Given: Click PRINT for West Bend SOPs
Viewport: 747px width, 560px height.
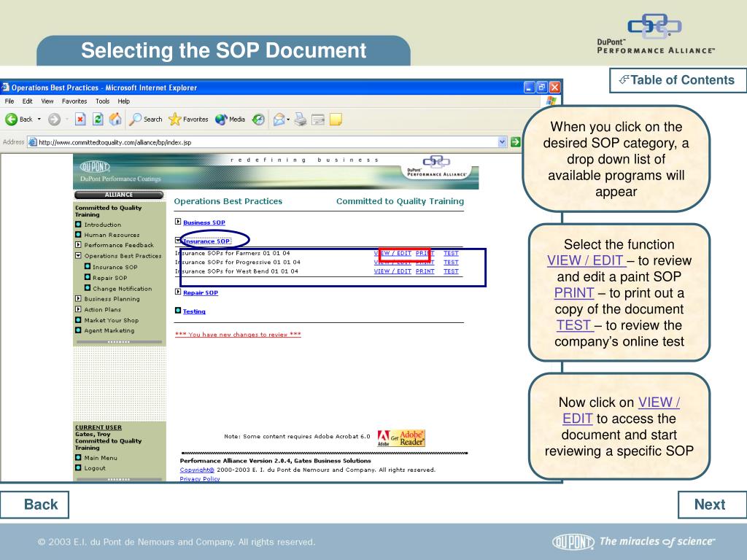Looking at the screenshot, I should click(x=425, y=271).
